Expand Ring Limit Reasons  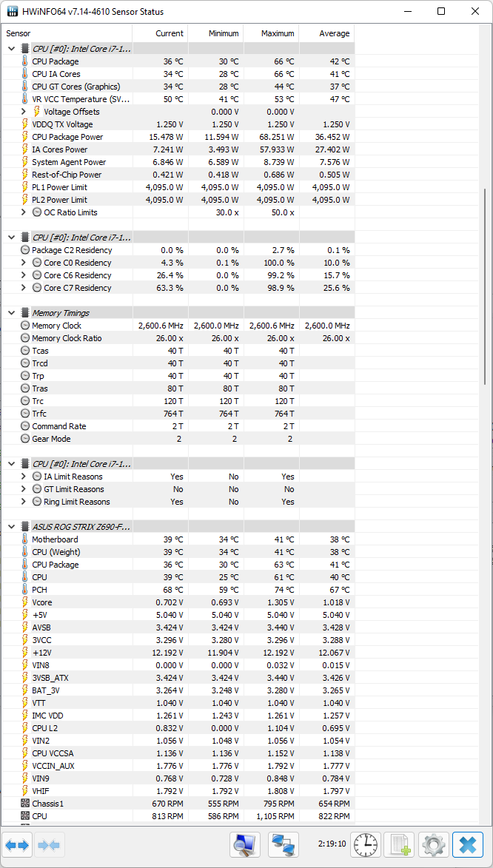tap(23, 502)
